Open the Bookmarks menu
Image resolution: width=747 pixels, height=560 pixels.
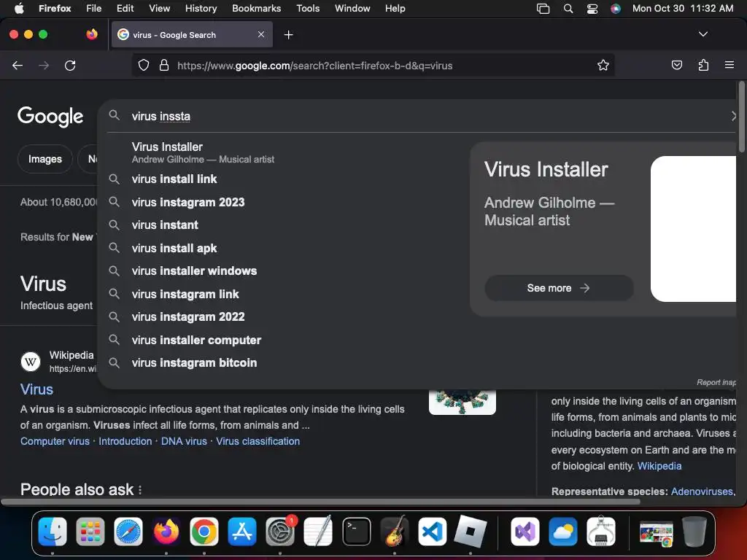pyautogui.click(x=256, y=8)
